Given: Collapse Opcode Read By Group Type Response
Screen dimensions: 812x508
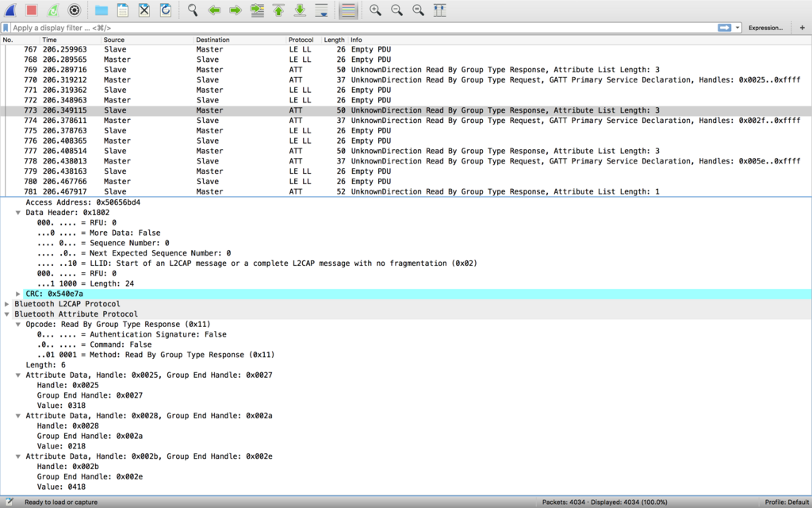Looking at the screenshot, I should 18,325.
